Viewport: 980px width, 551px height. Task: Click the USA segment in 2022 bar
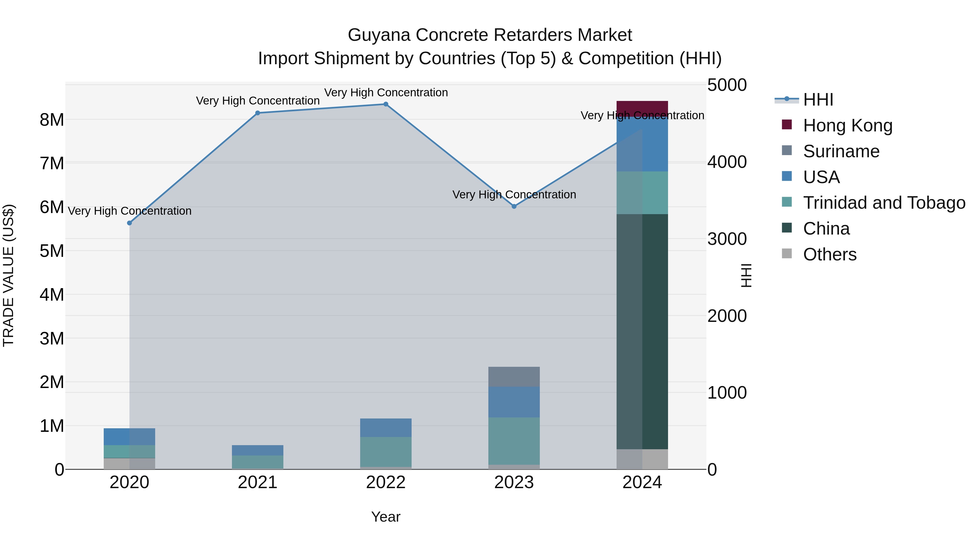pos(386,428)
